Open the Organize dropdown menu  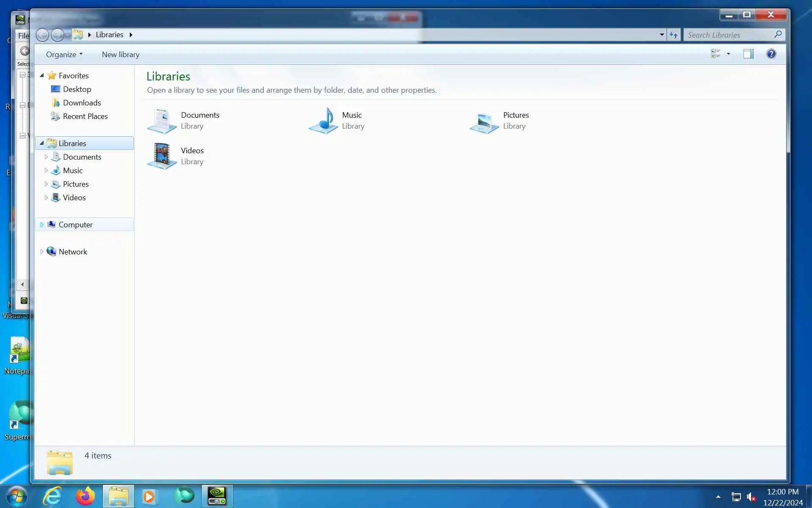(x=64, y=54)
